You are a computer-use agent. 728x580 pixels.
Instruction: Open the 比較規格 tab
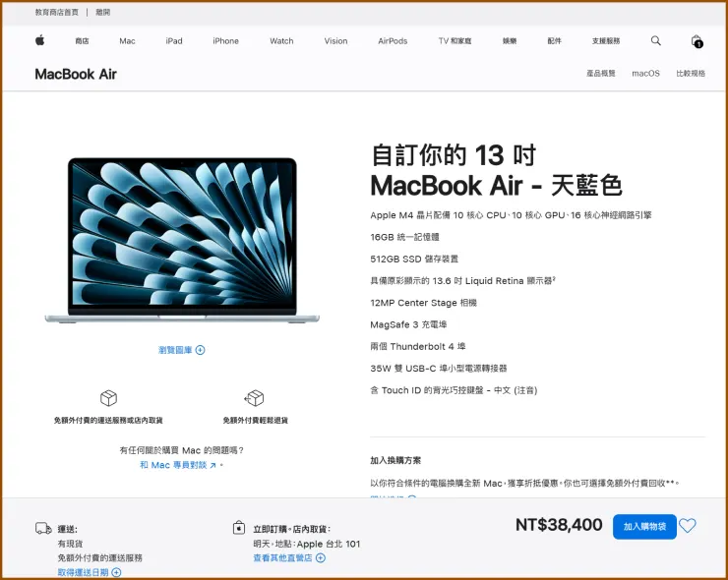(x=691, y=74)
